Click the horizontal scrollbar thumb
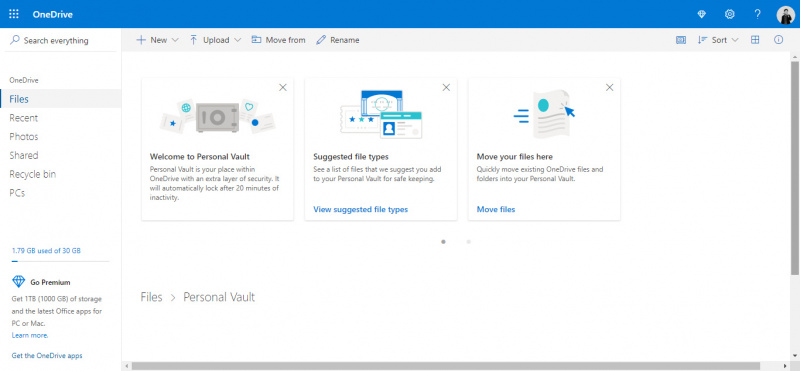Image resolution: width=800 pixels, height=371 pixels. click(446, 366)
